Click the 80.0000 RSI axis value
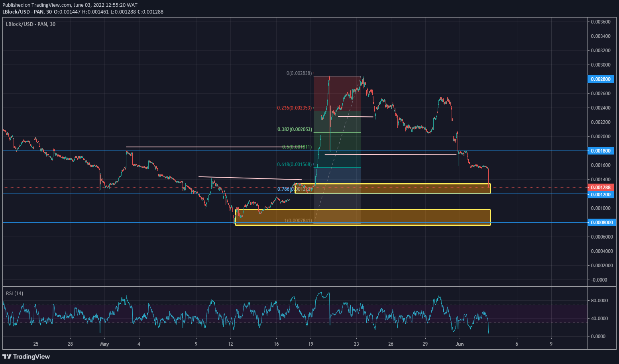This screenshot has height=364, width=619. [x=599, y=301]
